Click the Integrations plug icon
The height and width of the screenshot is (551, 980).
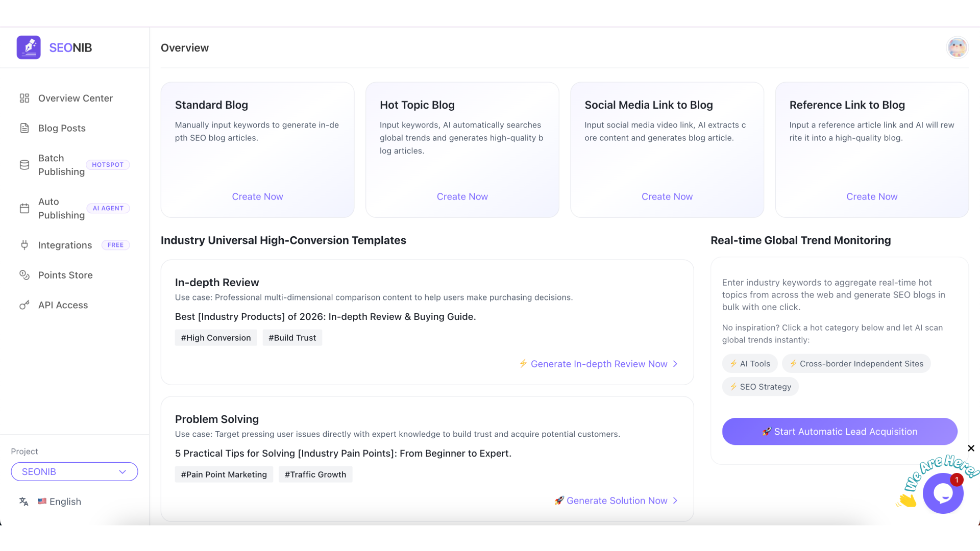click(24, 245)
